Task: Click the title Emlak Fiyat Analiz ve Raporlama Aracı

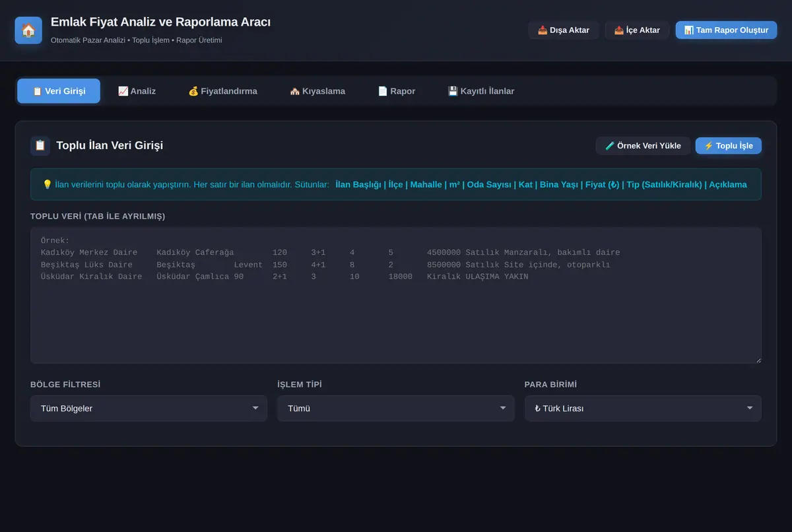Action: [x=160, y=22]
